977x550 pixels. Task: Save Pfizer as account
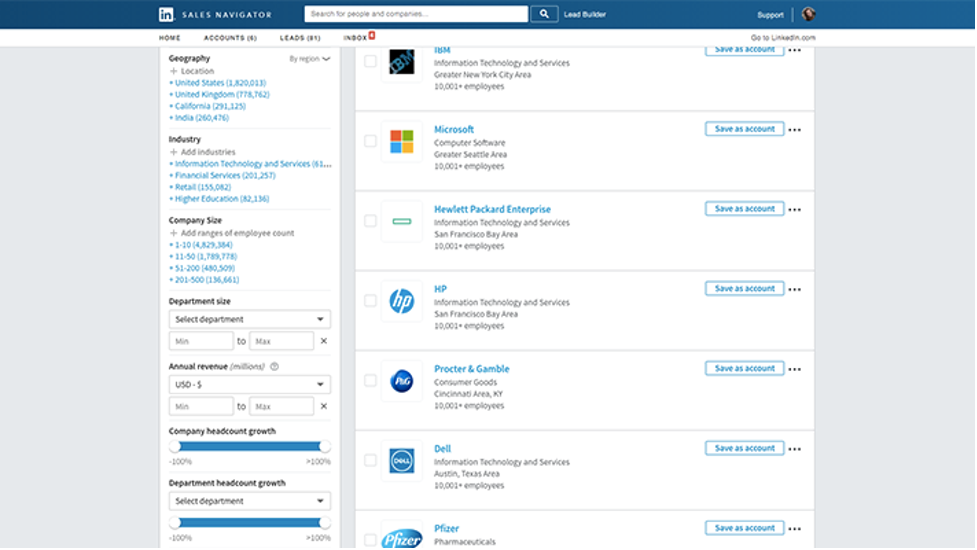(745, 528)
